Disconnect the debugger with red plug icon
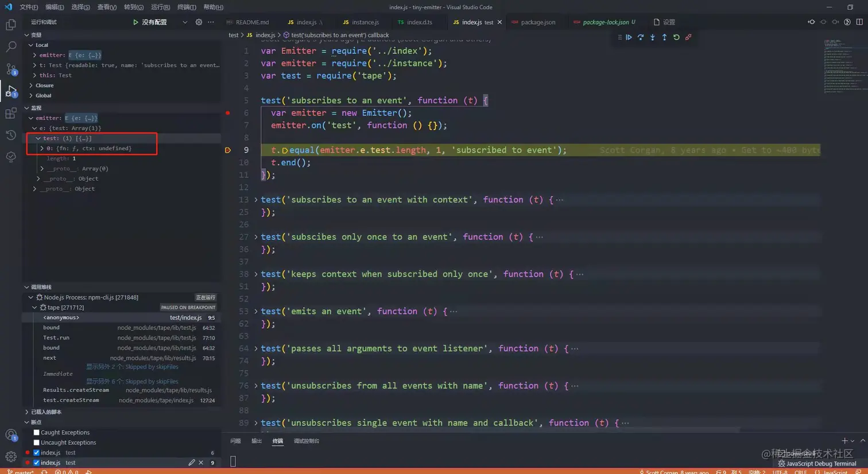This screenshot has width=868, height=474. (688, 37)
